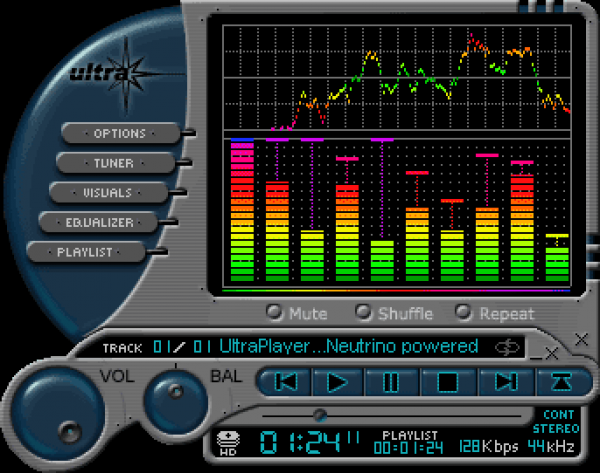This screenshot has height=473, width=600.
Task: Close the player with the upper X
Action: 582,339
